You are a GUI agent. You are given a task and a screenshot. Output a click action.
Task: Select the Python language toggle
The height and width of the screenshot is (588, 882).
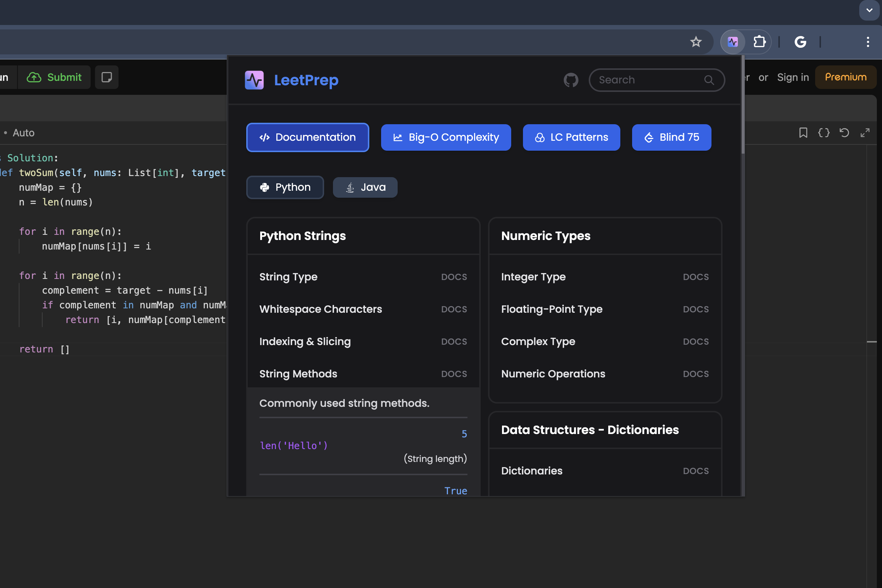coord(285,187)
